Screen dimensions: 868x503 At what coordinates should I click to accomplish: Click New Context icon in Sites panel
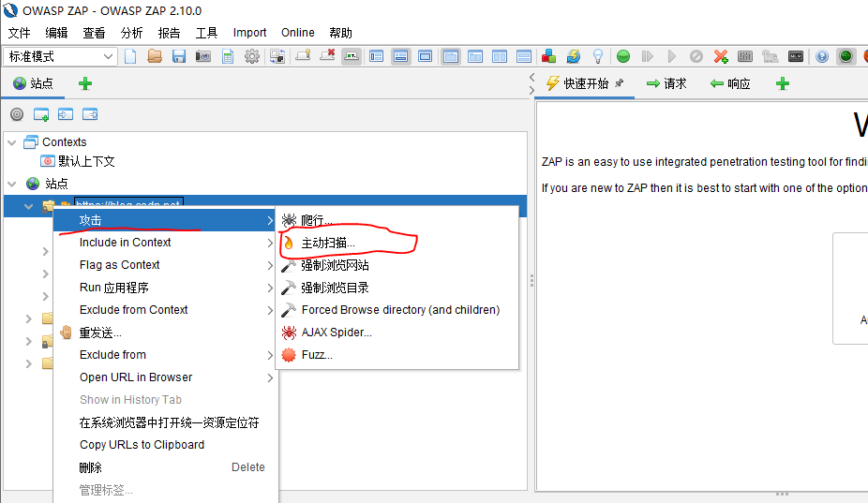pos(41,114)
